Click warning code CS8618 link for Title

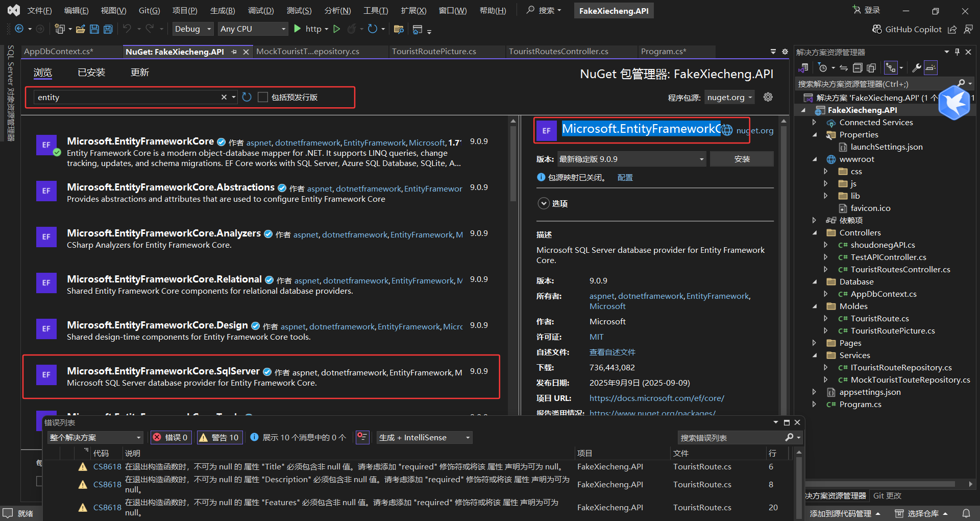pos(107,466)
